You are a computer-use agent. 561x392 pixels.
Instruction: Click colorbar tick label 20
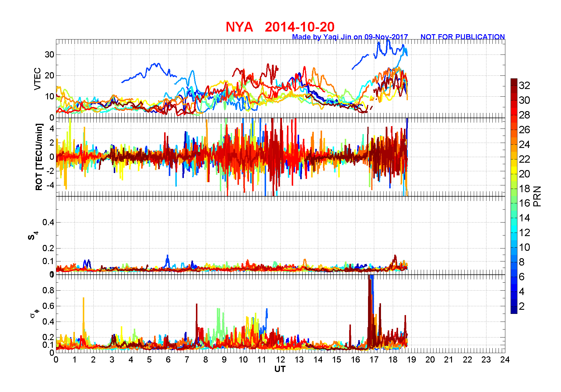(x=524, y=174)
